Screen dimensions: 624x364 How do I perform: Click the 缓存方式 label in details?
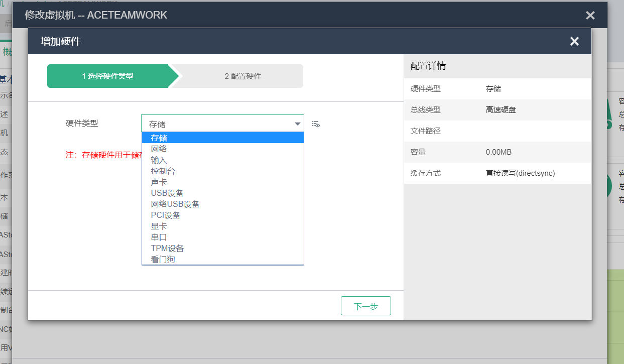point(426,173)
